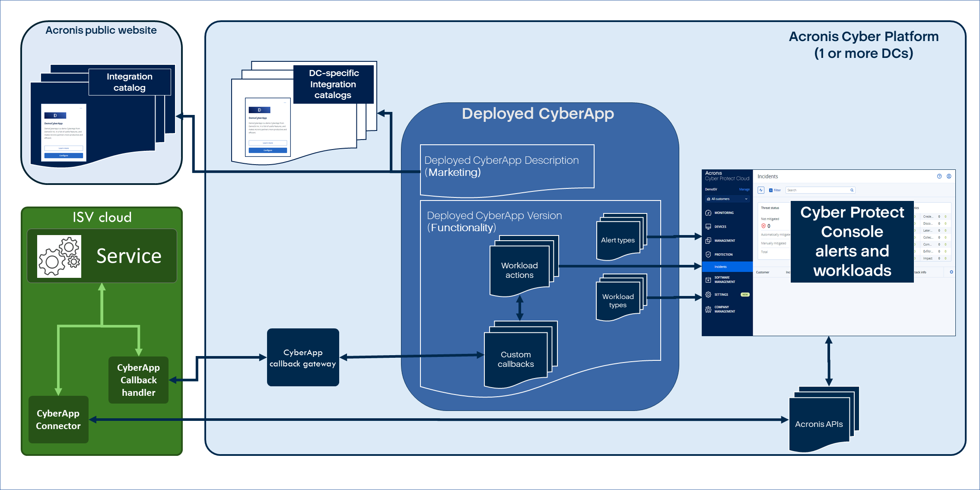Image resolution: width=980 pixels, height=490 pixels.
Task: Select the Custom callbacks block
Action: click(520, 355)
